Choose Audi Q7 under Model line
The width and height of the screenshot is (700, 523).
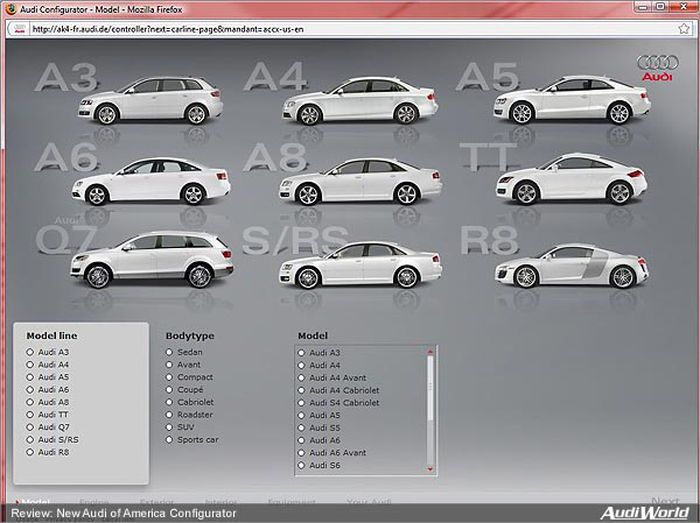click(48, 427)
